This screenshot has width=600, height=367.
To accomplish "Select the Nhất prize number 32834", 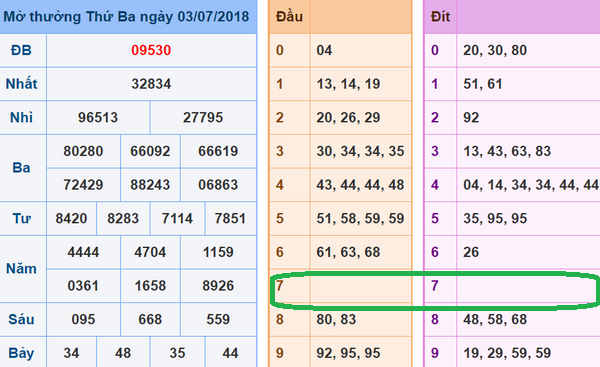I will tap(151, 84).
